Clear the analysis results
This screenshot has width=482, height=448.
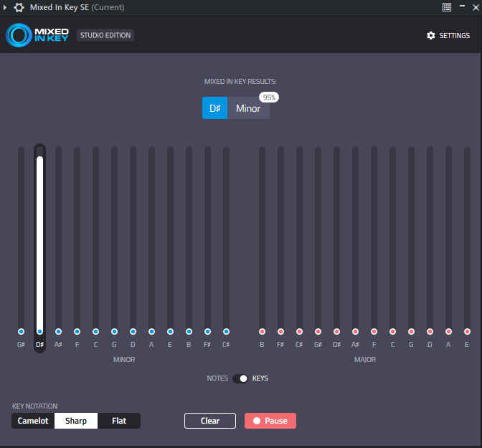[x=210, y=421]
